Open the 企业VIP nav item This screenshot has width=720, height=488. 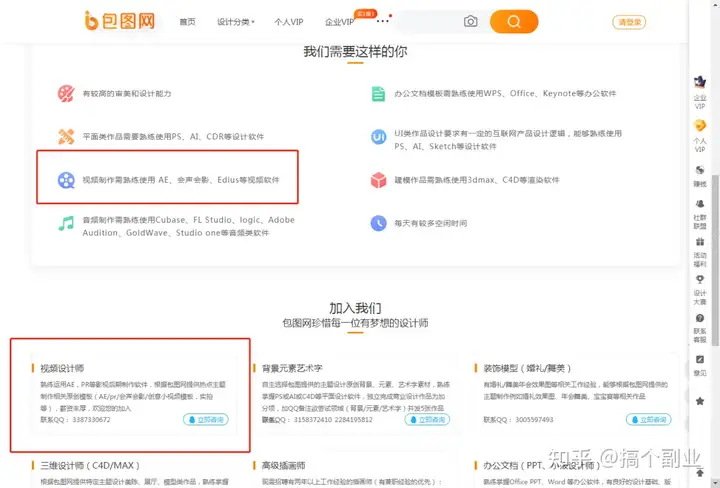point(339,22)
